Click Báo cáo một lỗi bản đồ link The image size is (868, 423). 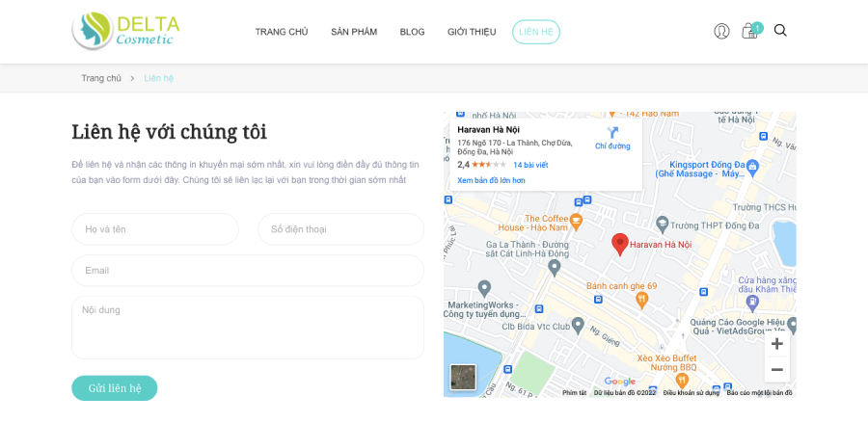coord(760,392)
